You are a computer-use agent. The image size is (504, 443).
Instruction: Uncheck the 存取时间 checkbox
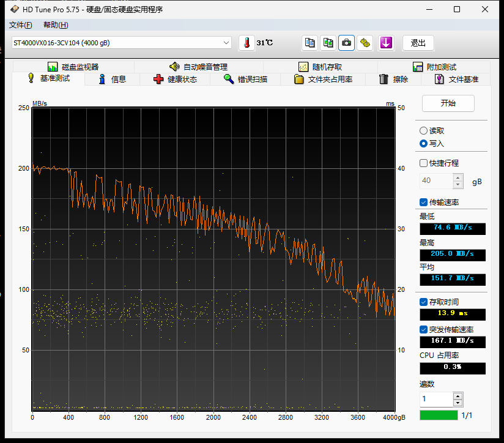pyautogui.click(x=423, y=302)
